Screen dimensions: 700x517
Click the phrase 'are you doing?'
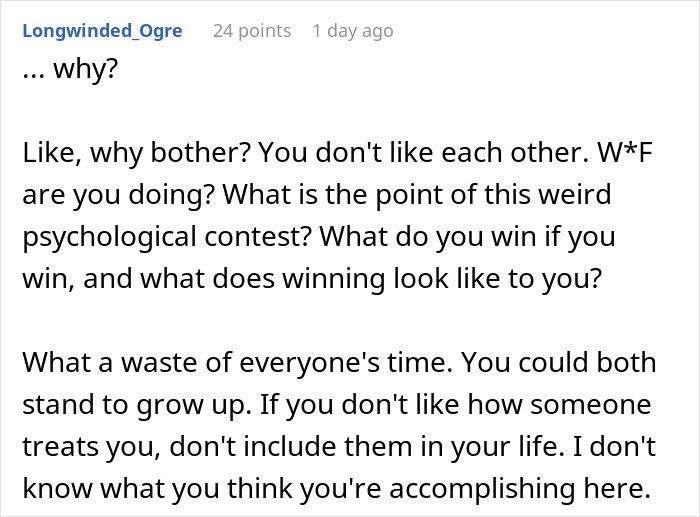(x=119, y=195)
